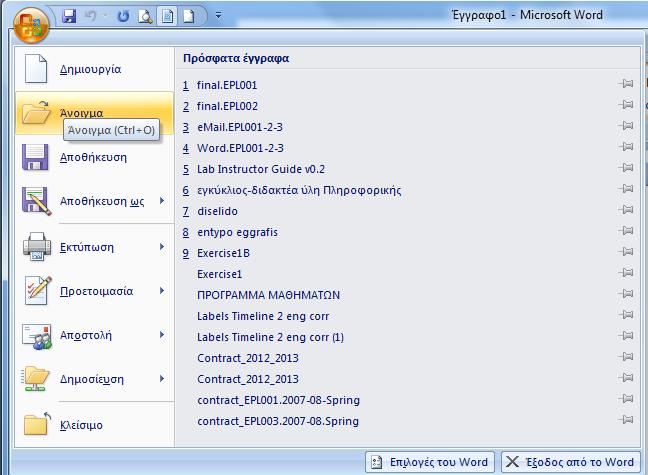Open Labels Timeline 2 eng corr (1)
The width and height of the screenshot is (648, 475).
(x=270, y=337)
